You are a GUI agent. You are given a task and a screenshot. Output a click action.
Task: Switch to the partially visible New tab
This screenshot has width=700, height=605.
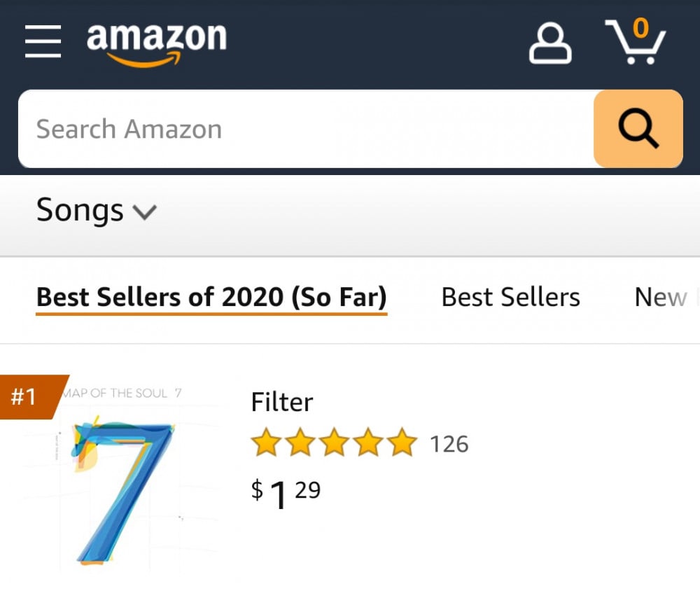[x=661, y=298]
